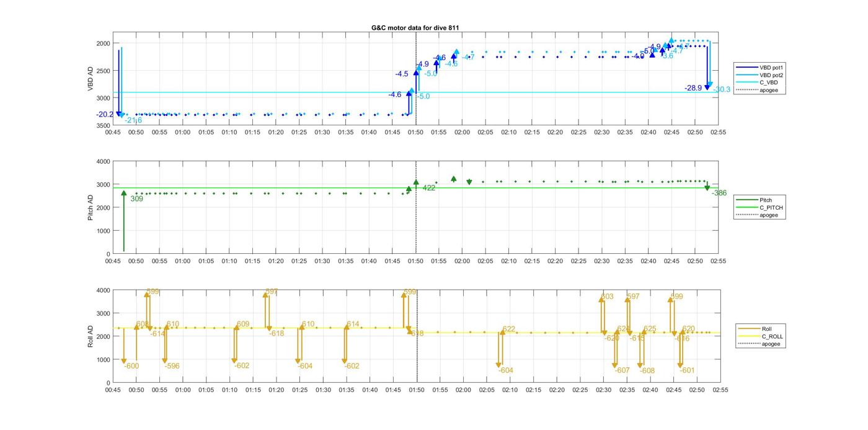Screen dimensions: 868x430
Task: Click the '609' roll data label
Action: (x=243, y=325)
